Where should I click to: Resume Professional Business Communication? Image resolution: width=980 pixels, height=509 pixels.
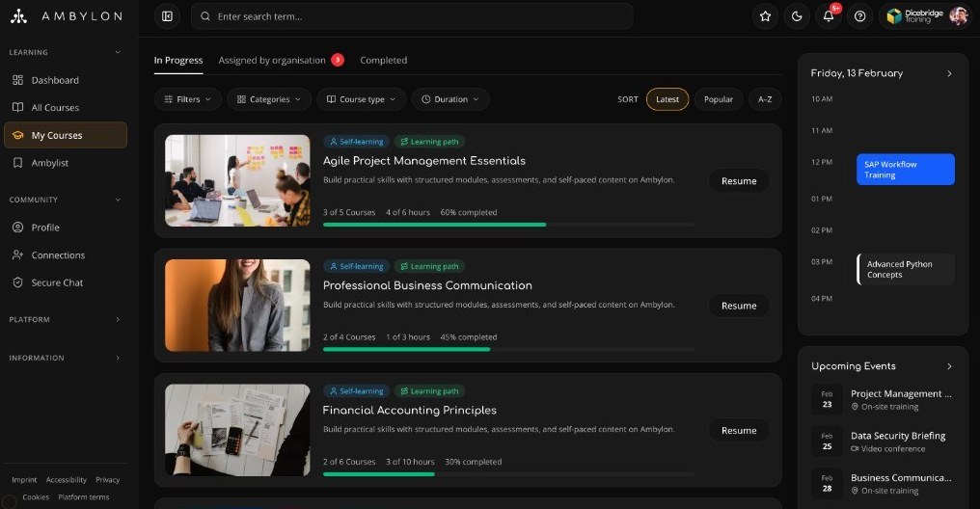pos(739,306)
